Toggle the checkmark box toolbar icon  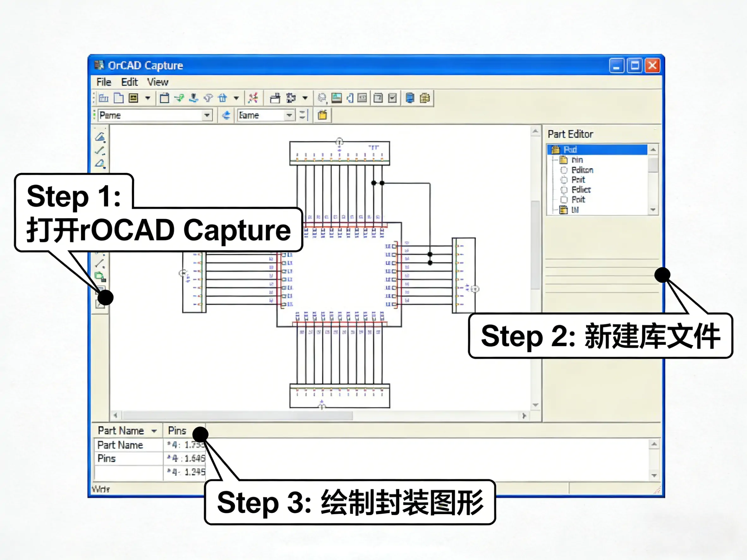pyautogui.click(x=392, y=98)
